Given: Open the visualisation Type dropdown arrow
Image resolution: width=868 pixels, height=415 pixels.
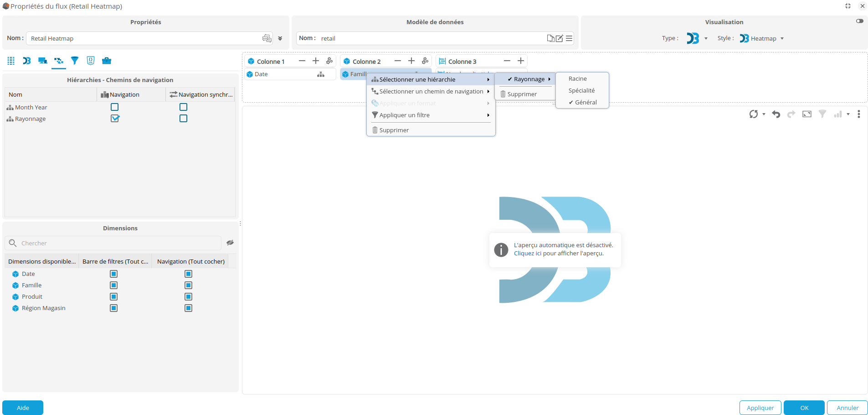Looking at the screenshot, I should 706,39.
